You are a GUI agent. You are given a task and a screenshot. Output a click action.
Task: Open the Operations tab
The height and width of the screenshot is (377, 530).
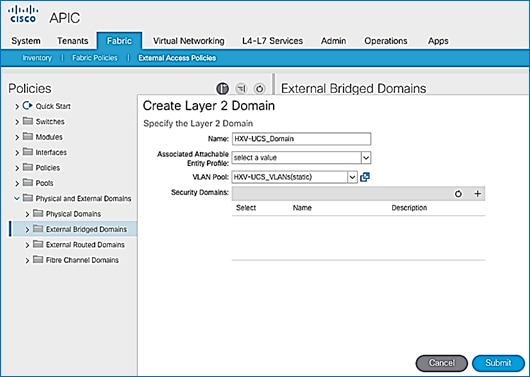(x=386, y=41)
